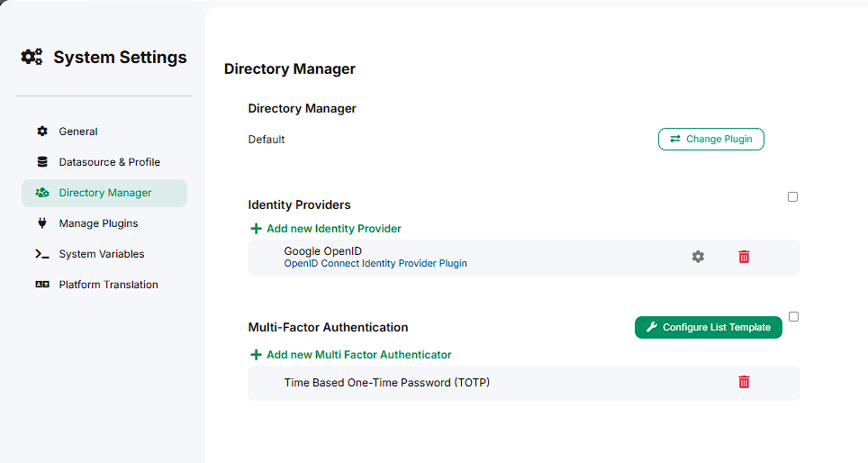
Task: Select the Time Based One-Time Password row
Action: [x=524, y=383]
